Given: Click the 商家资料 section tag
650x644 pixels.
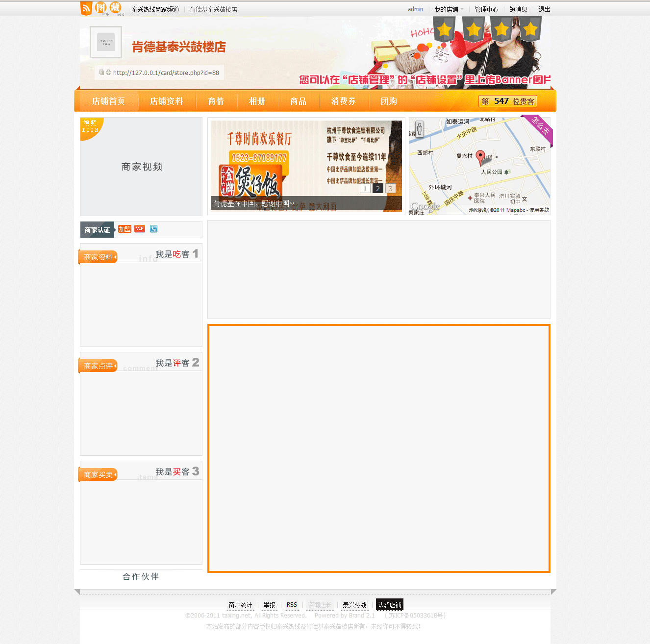Looking at the screenshot, I should coord(98,257).
